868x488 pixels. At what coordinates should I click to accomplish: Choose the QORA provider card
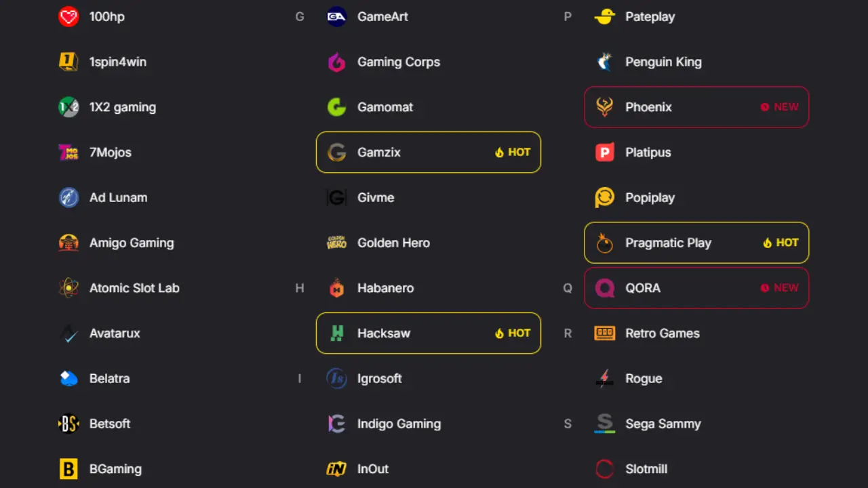coord(696,288)
